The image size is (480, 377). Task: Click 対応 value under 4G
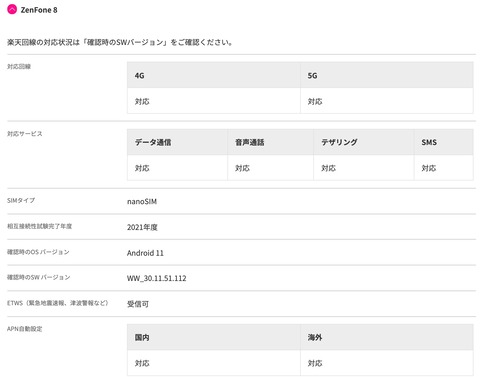(x=142, y=101)
